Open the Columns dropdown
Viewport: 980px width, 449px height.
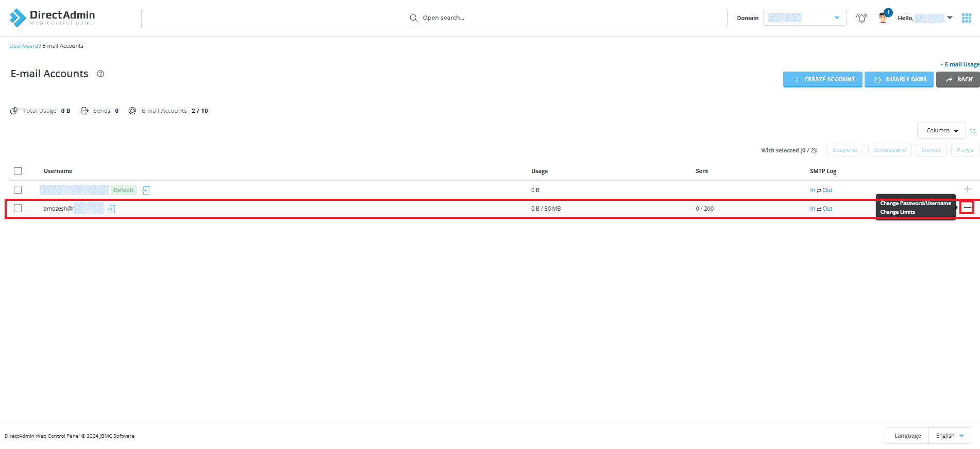(x=941, y=131)
